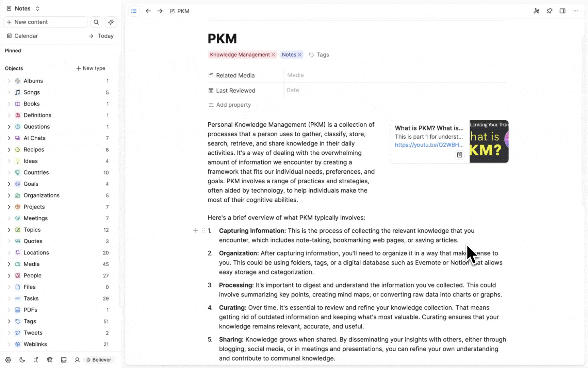Screen dimensions: 588x368
Task: Toggle the right side panel
Action: click(x=562, y=11)
